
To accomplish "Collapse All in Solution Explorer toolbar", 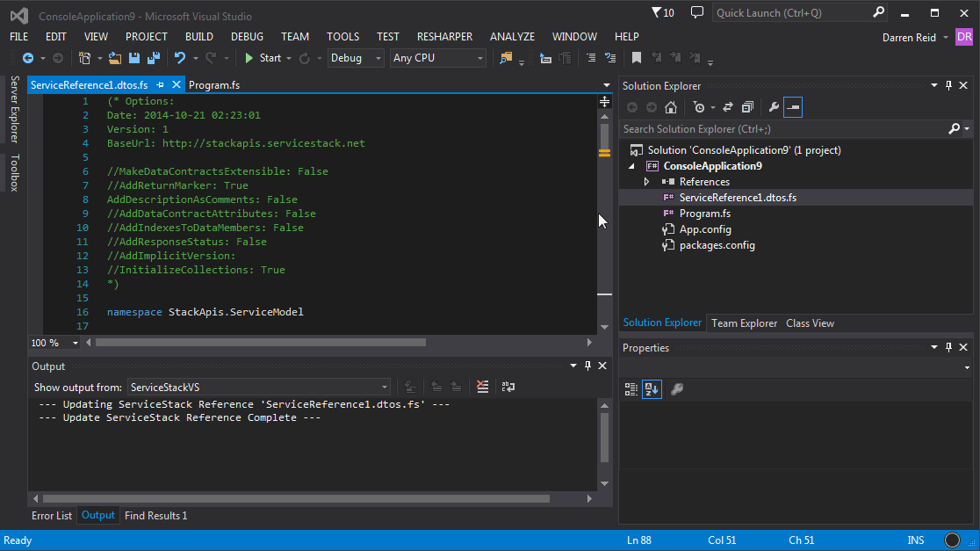I will pyautogui.click(x=747, y=106).
